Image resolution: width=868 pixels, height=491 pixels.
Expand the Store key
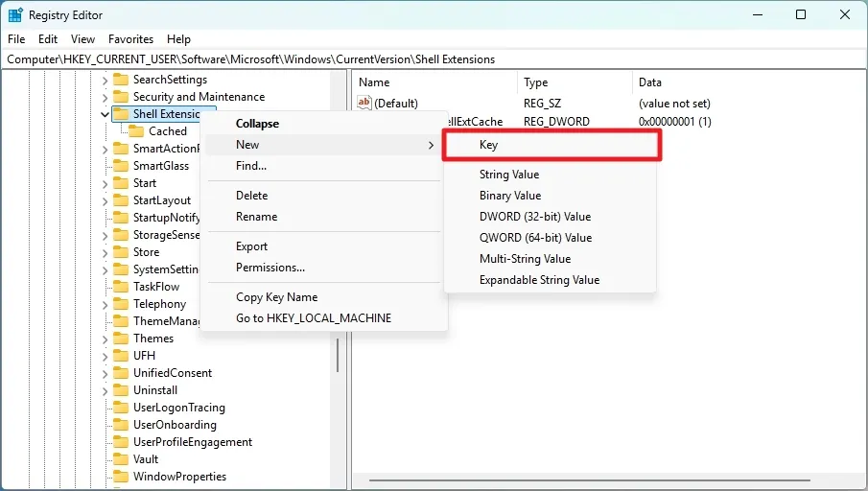click(x=105, y=253)
